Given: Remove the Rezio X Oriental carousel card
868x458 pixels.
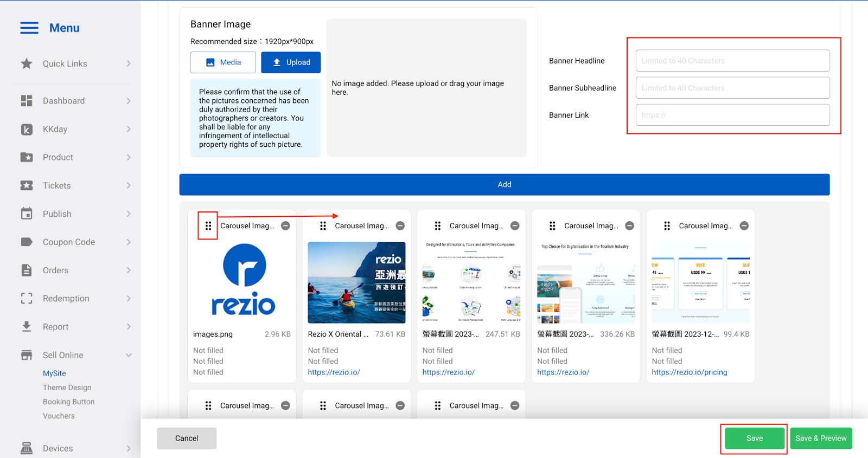Looking at the screenshot, I should pos(400,225).
